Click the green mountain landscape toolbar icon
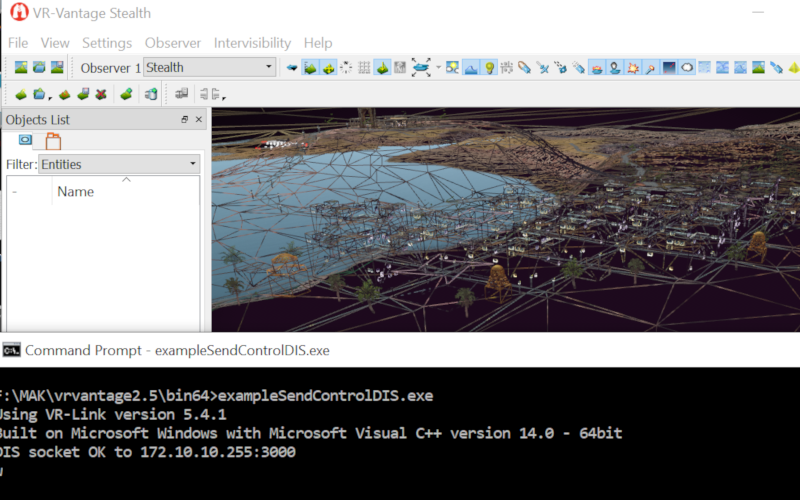This screenshot has width=800, height=500. click(x=759, y=67)
